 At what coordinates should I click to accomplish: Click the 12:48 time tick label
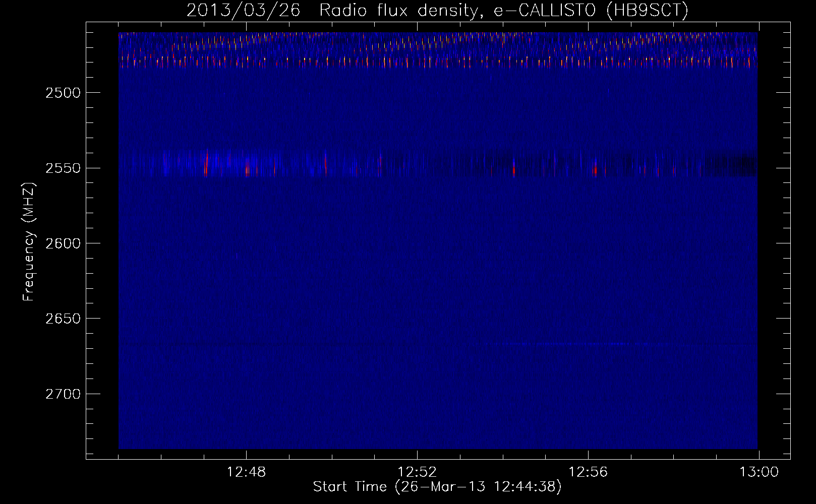pos(246,472)
